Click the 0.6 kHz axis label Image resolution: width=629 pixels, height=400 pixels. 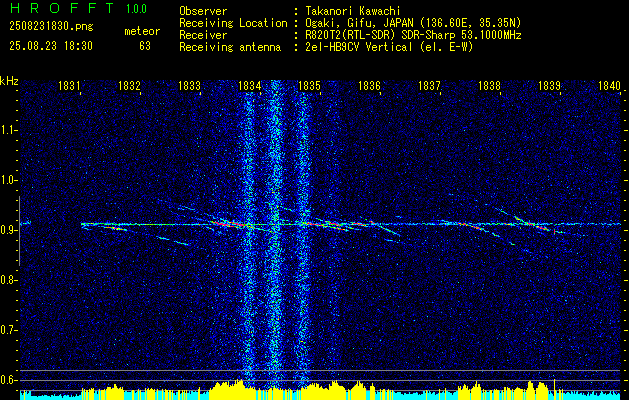coord(8,380)
